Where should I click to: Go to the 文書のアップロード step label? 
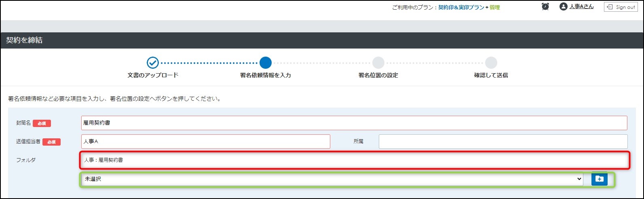coord(153,75)
